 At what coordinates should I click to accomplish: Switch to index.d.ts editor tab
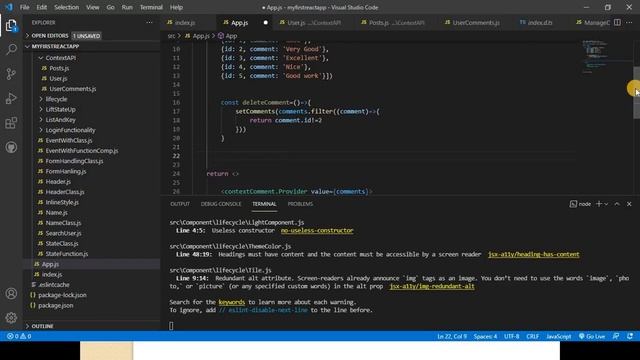click(x=539, y=22)
